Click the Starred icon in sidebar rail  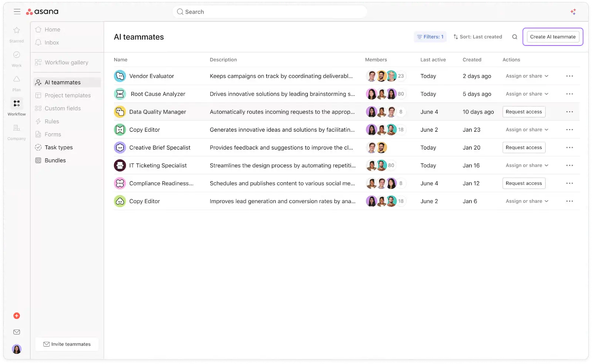[16, 31]
